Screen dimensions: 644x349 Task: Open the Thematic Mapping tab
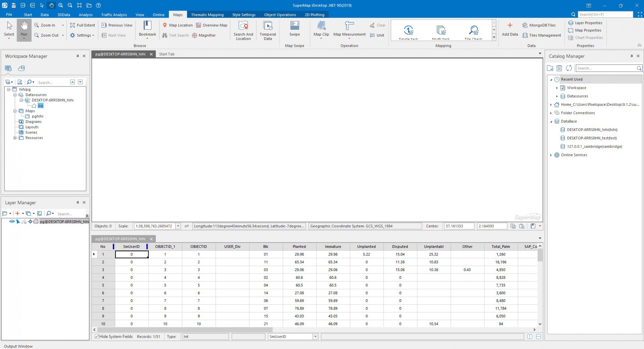[207, 15]
